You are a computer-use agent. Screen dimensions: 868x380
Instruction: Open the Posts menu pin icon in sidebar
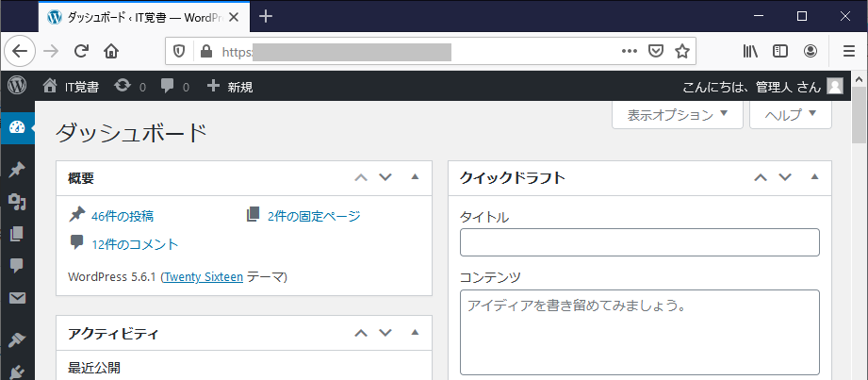tap(16, 170)
